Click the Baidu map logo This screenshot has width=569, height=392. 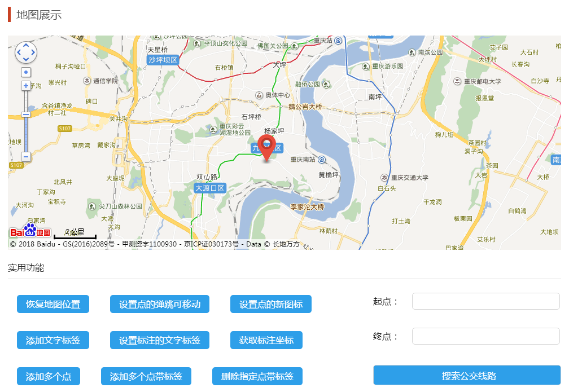click(30, 231)
